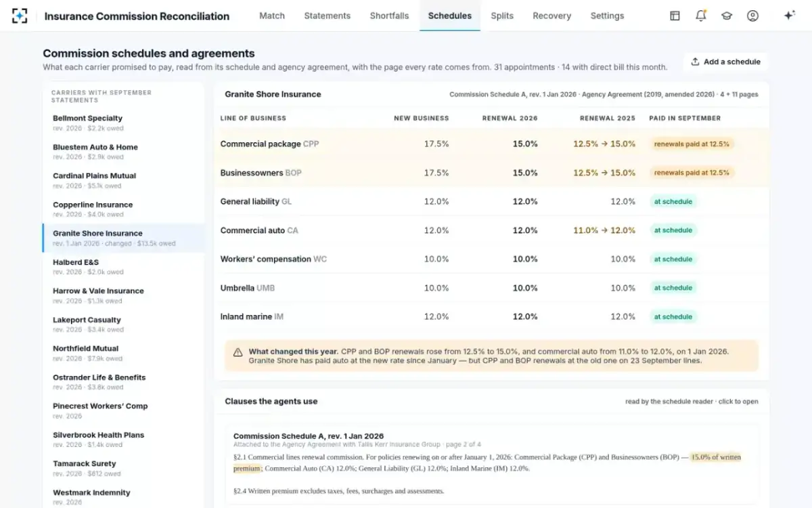Viewport: 812px width, 508px height.
Task: Select Ostrander Life & Benefits carrier
Action: pos(123,382)
